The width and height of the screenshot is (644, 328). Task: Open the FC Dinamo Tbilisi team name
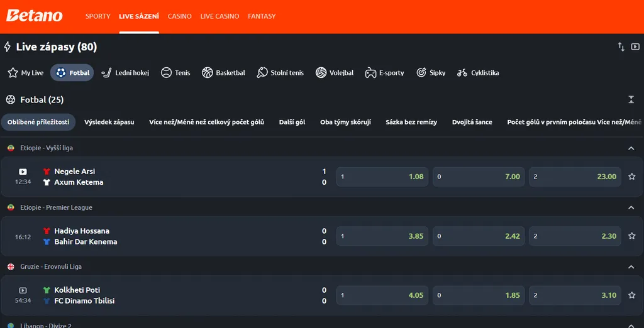click(84, 301)
